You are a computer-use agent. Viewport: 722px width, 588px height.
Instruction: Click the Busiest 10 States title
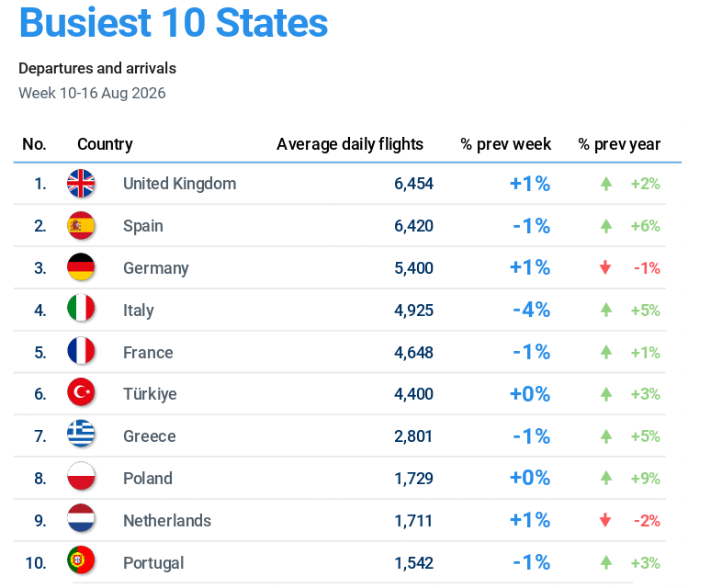click(x=174, y=23)
